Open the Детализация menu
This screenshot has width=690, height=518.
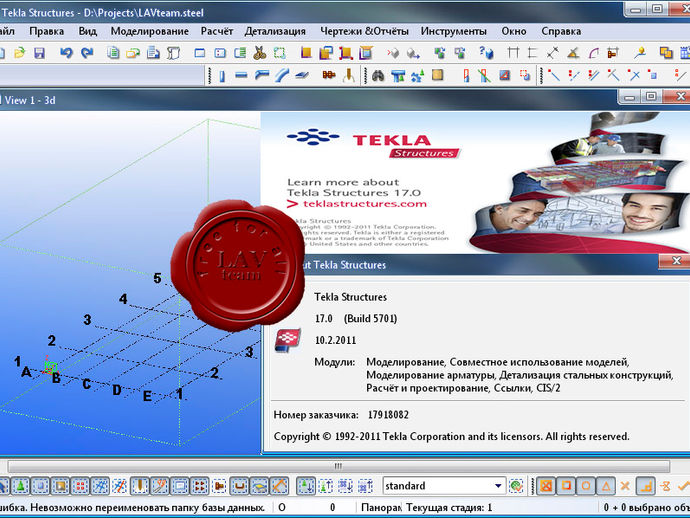[x=275, y=31]
